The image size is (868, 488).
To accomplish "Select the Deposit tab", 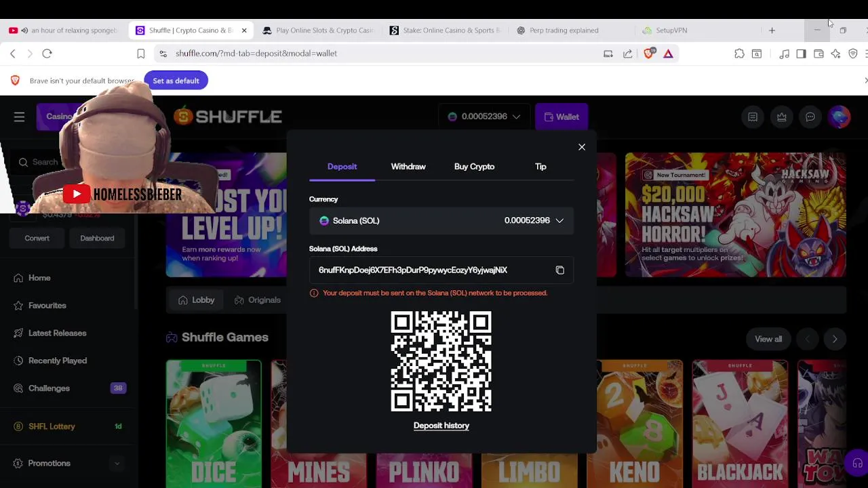I will pos(342,167).
